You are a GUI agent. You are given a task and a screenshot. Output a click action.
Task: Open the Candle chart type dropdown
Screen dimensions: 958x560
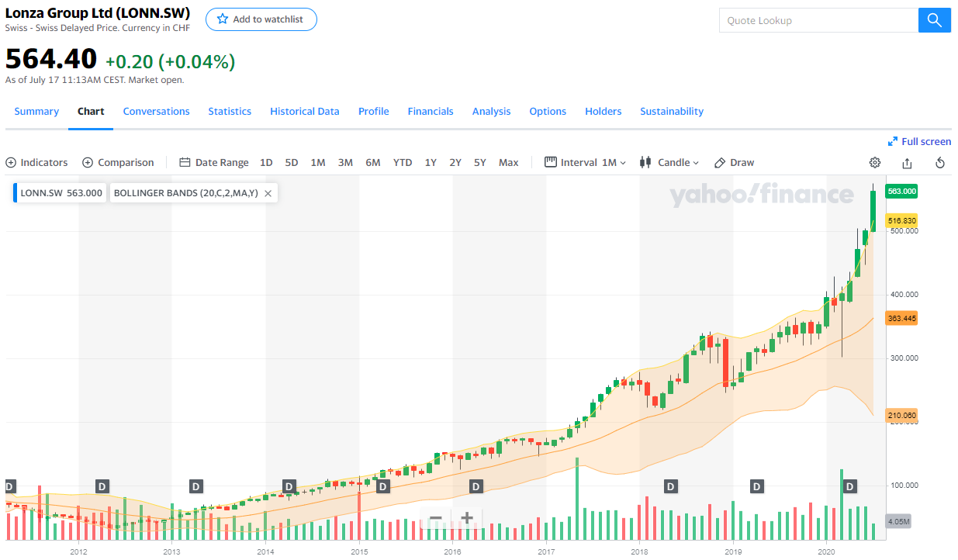click(669, 162)
